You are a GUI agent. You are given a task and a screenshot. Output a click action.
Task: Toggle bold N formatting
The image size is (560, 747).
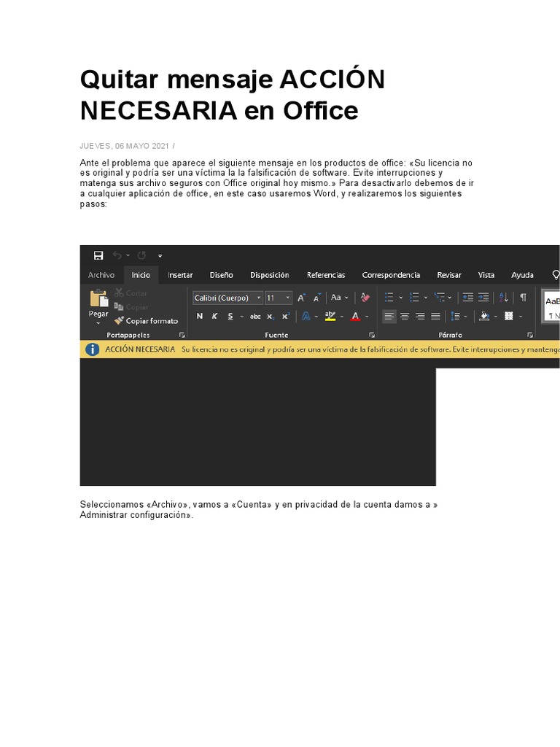(200, 316)
